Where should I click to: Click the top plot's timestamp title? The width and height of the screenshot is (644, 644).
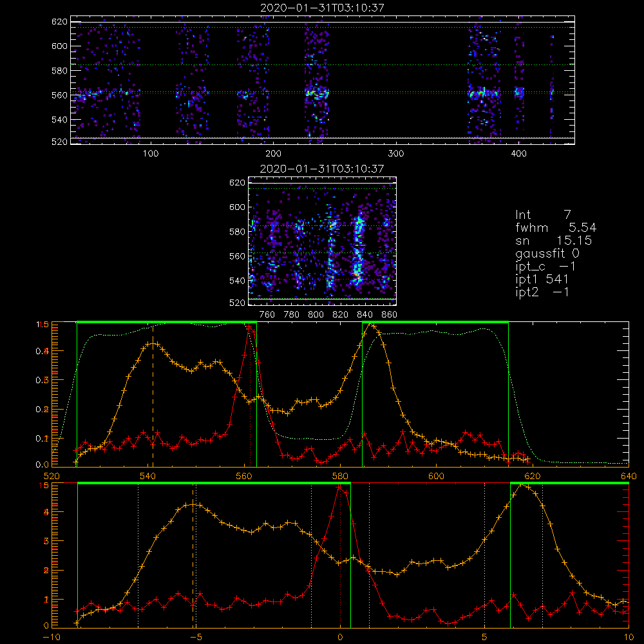click(322, 8)
